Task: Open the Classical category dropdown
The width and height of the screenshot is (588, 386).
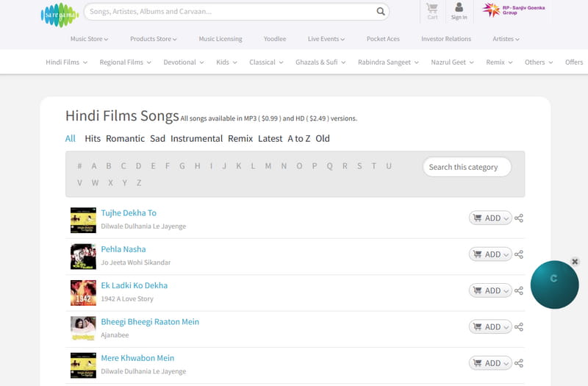Action: tap(266, 62)
